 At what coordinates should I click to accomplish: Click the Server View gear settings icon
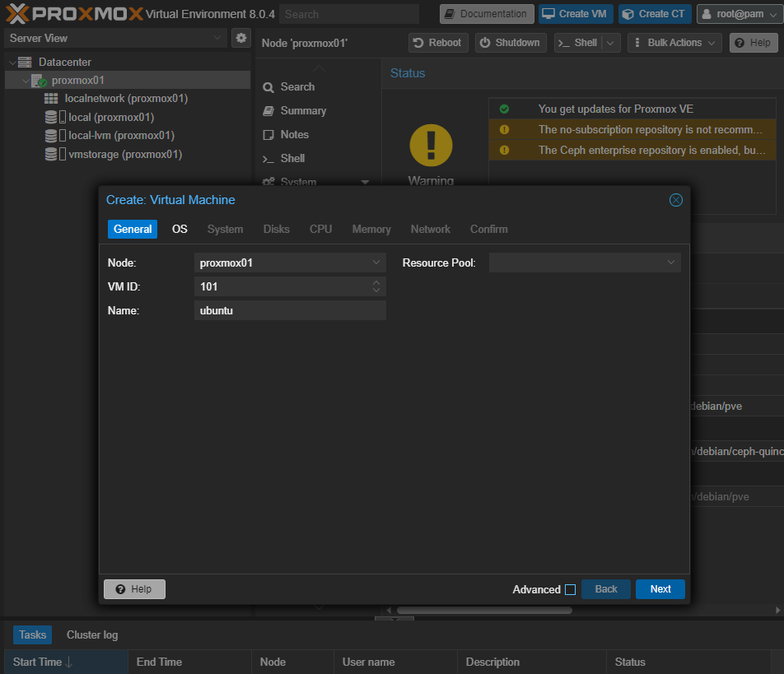pos(241,38)
